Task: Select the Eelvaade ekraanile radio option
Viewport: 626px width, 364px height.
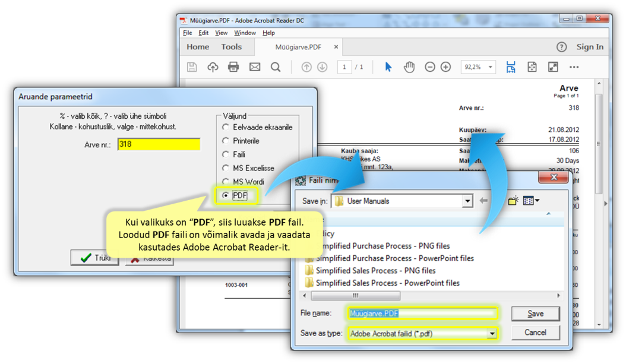Action: tap(226, 127)
